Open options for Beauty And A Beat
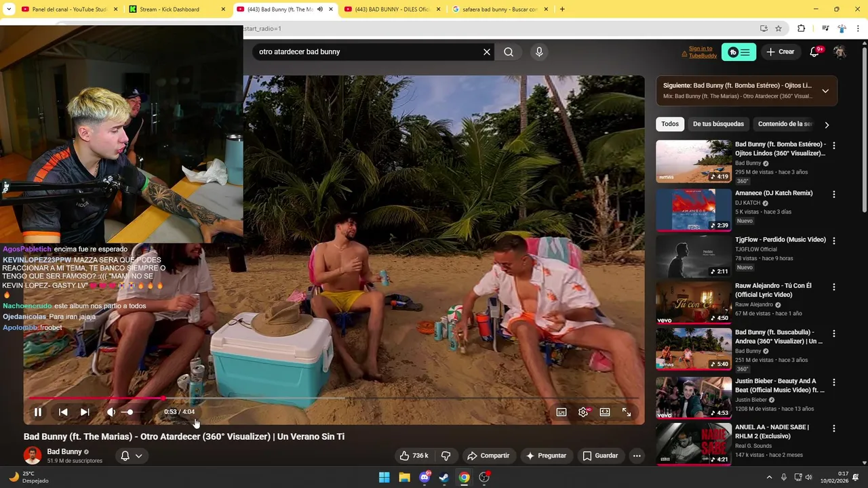The width and height of the screenshot is (868, 488). [833, 382]
